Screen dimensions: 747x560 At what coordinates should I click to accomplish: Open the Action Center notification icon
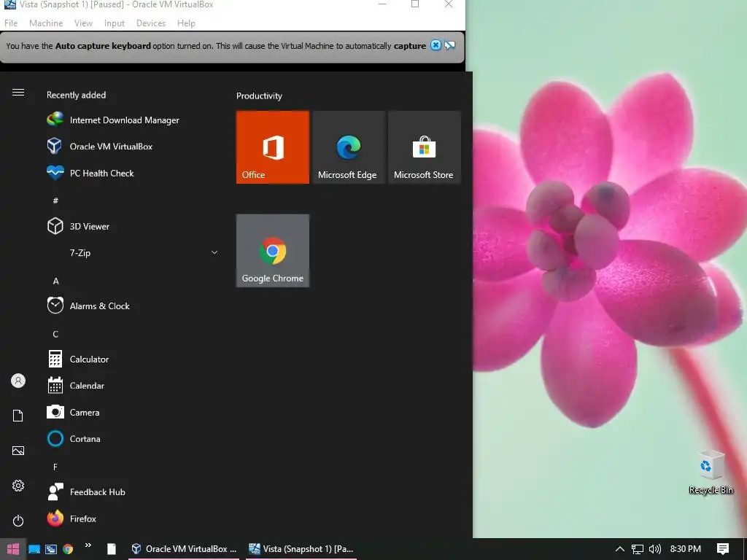click(723, 549)
